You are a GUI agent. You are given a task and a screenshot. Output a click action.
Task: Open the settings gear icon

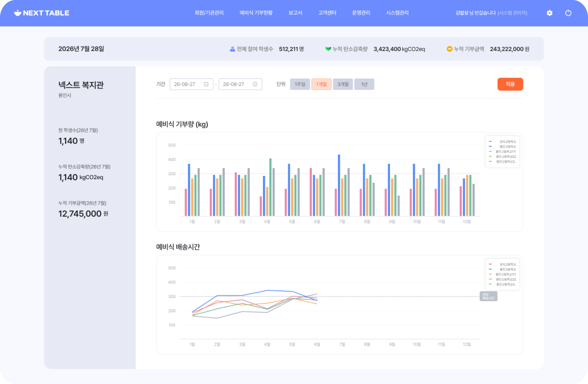[x=550, y=13]
